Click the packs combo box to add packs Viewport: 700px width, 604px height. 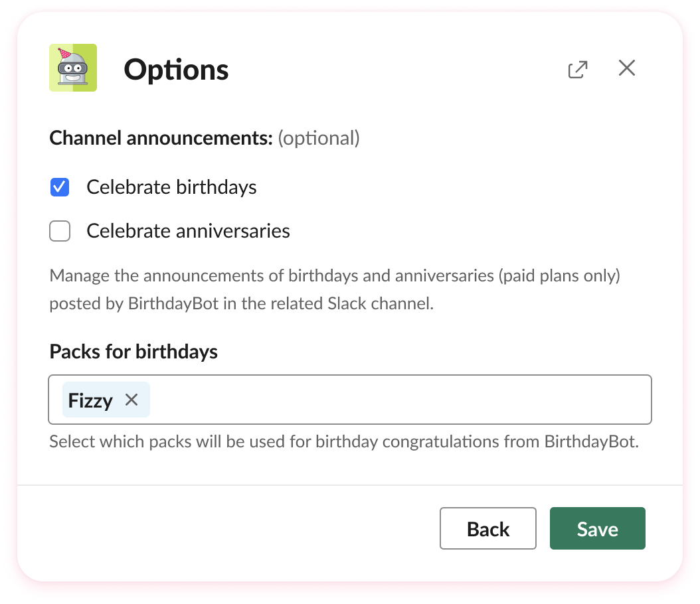click(398, 400)
